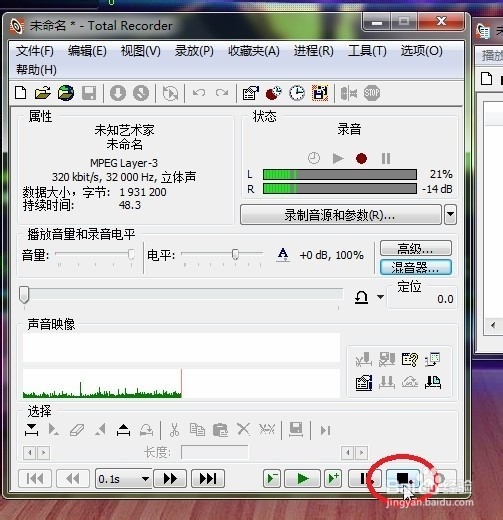Click the 电平 level slider thumb
The width and height of the screenshot is (503, 520).
coord(235,254)
